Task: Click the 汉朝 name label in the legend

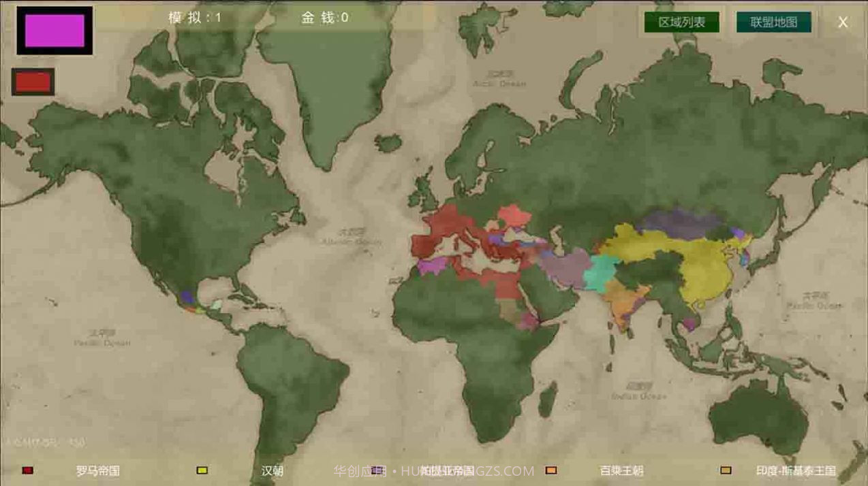Action: (x=271, y=470)
